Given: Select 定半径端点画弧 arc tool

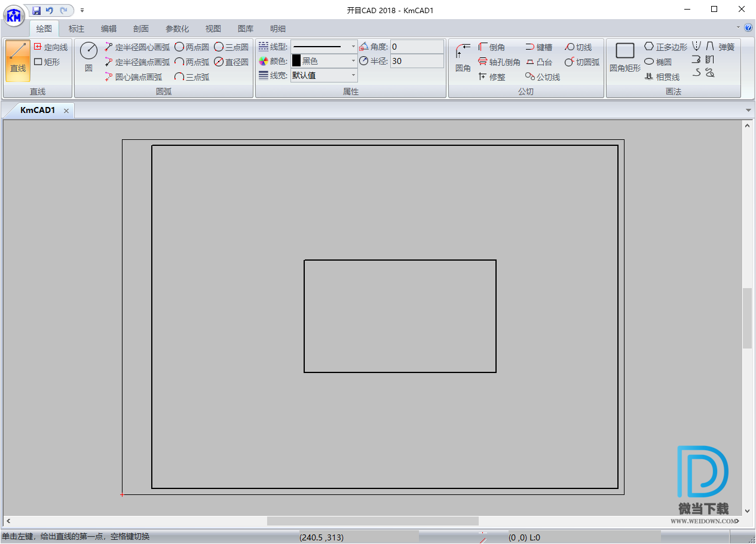Looking at the screenshot, I should pos(137,62).
